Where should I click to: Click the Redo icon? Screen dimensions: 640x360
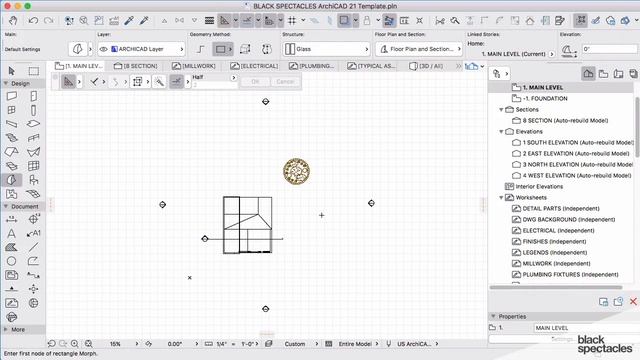49,20
